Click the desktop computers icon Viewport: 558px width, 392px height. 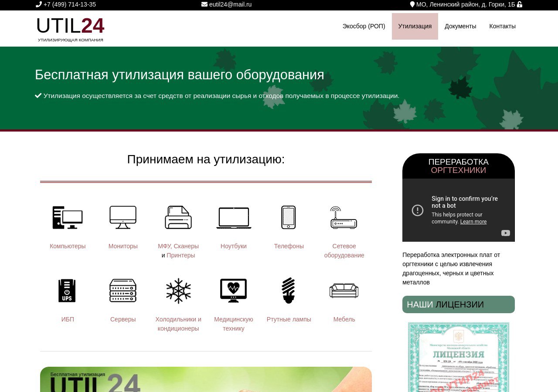pyautogui.click(x=68, y=217)
